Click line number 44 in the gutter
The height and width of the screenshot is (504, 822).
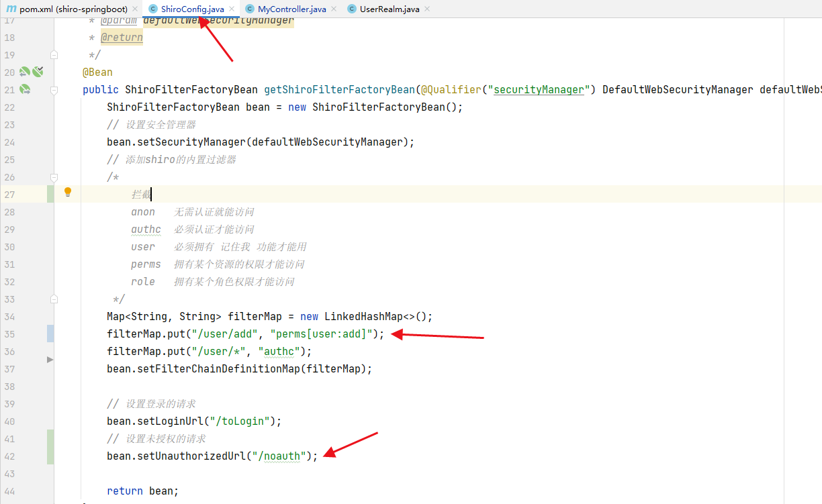(9, 491)
